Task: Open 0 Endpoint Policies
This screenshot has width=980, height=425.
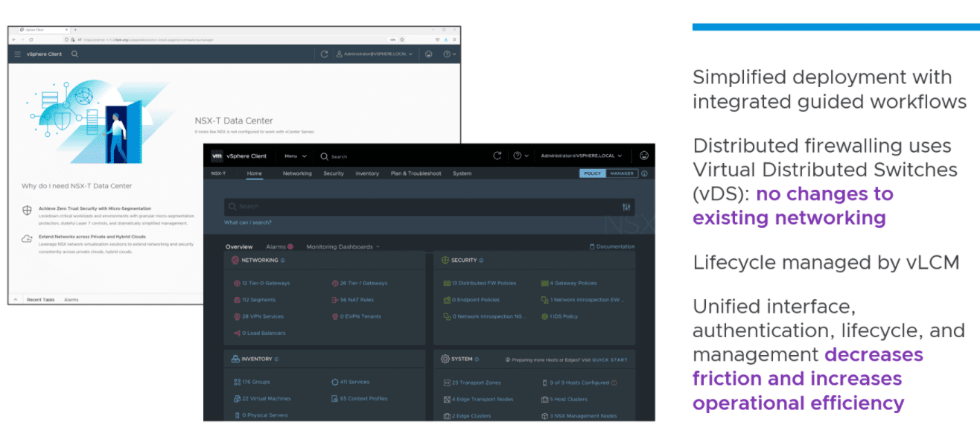Action: [471, 300]
